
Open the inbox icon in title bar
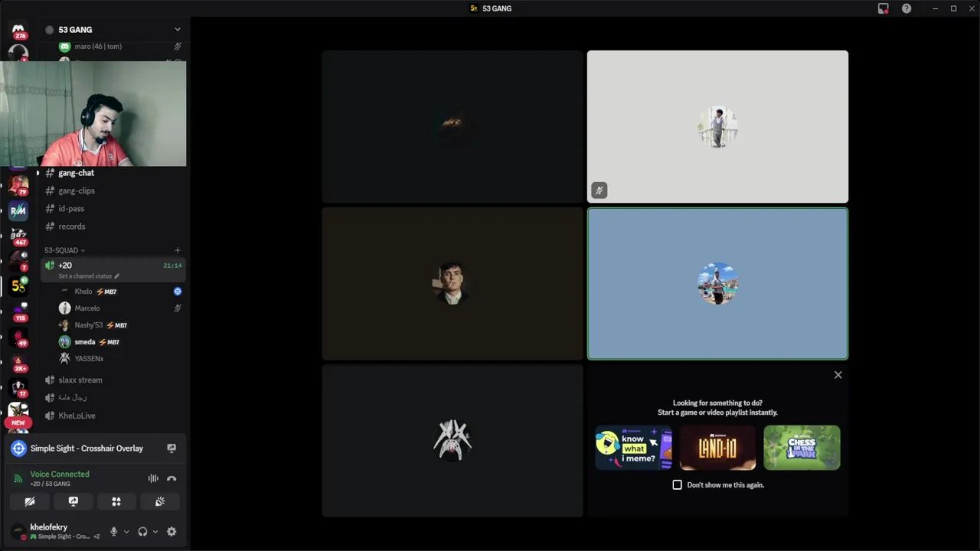[883, 8]
